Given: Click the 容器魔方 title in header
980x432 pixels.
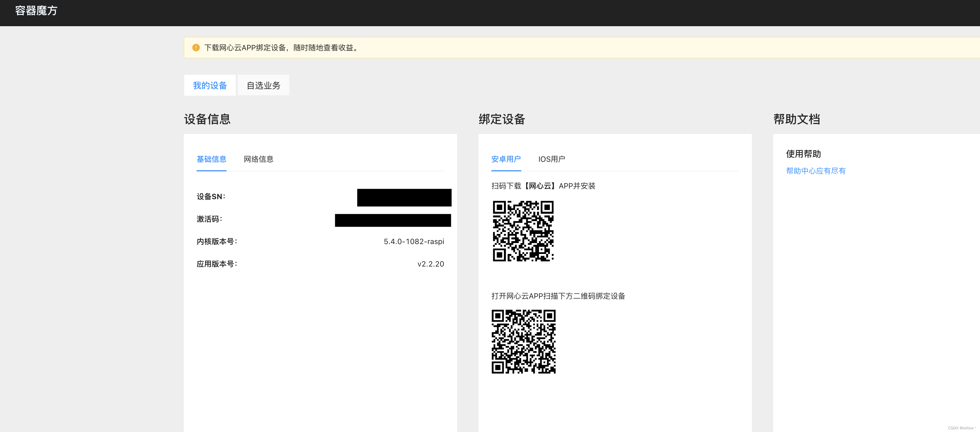Looking at the screenshot, I should pos(36,11).
